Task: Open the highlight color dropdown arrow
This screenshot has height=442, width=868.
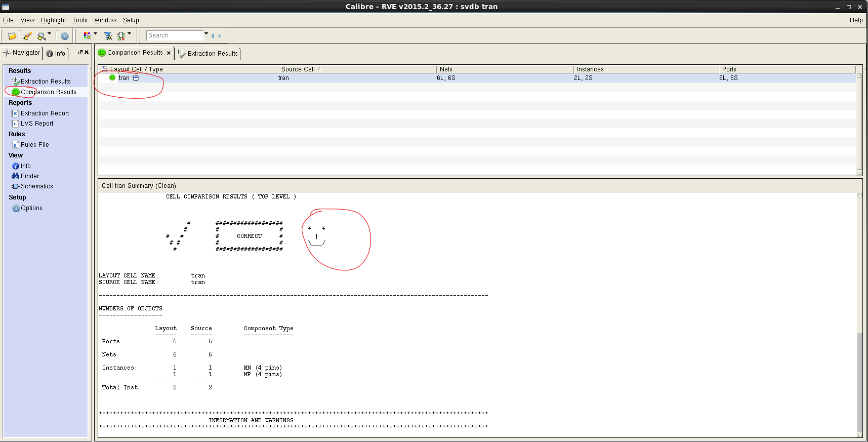Action: (95, 34)
